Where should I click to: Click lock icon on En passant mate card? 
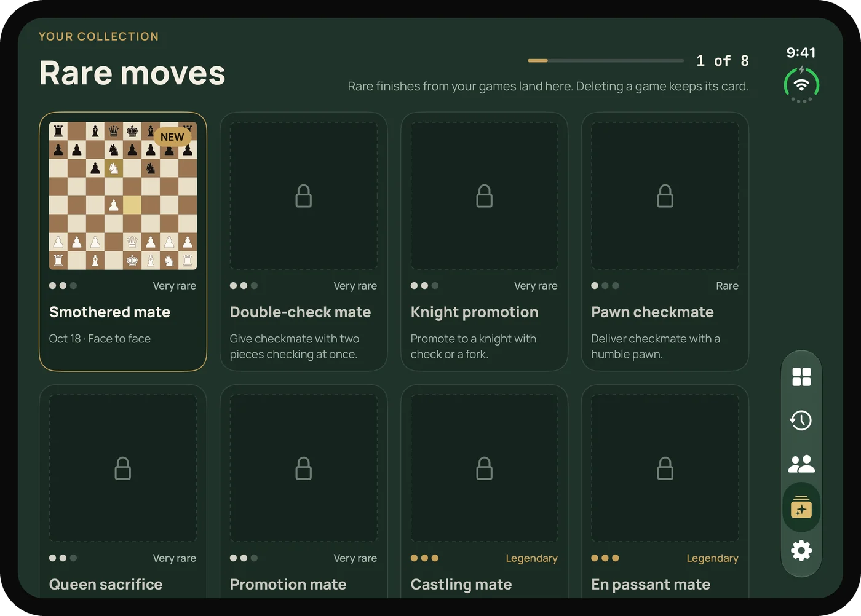pos(665,468)
